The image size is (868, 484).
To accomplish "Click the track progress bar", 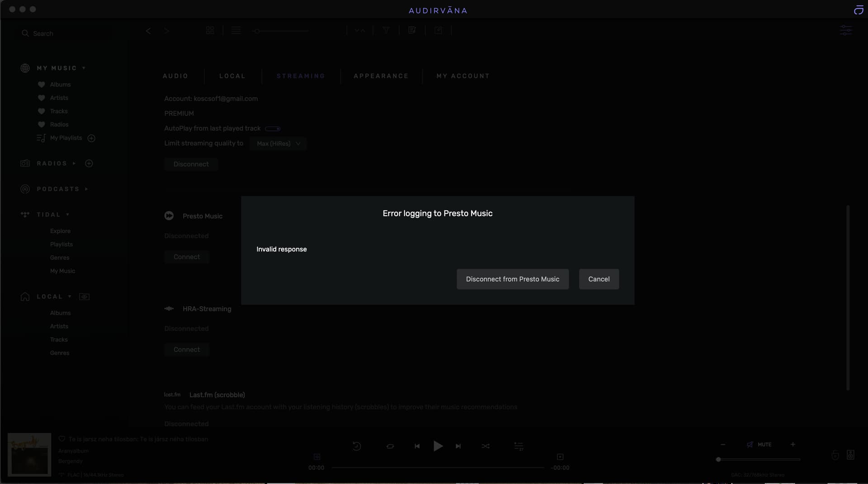I will click(x=438, y=468).
